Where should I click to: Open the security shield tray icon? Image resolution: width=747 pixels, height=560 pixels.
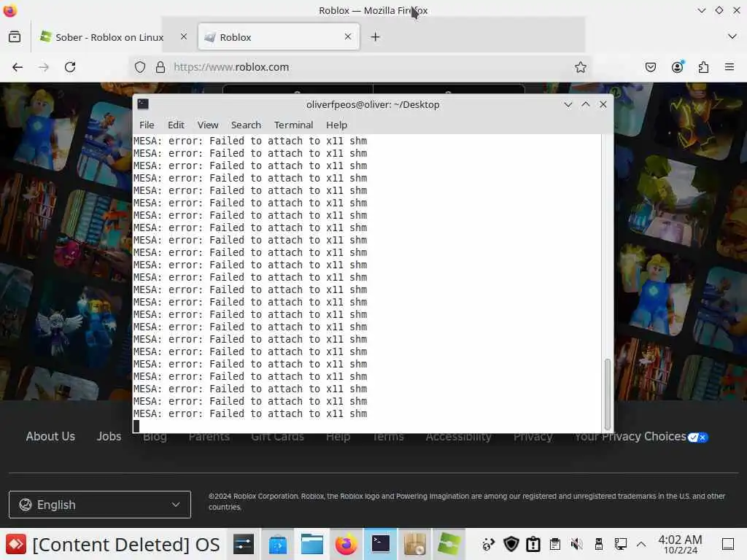(x=511, y=544)
